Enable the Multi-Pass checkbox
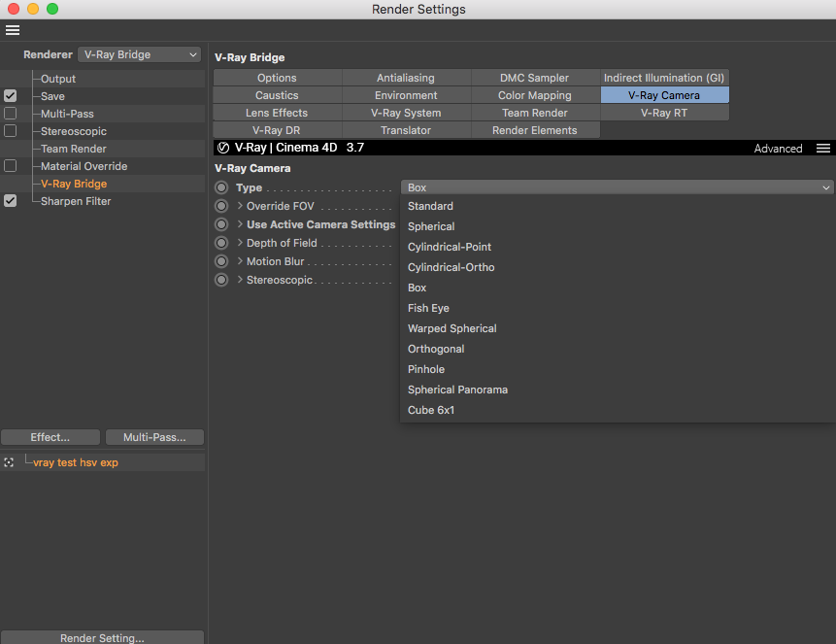 pos(10,114)
